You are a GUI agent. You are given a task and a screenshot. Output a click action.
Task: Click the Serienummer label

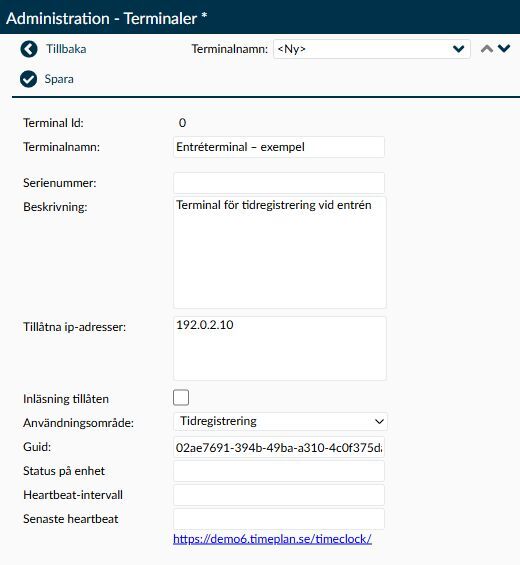pyautogui.click(x=60, y=183)
